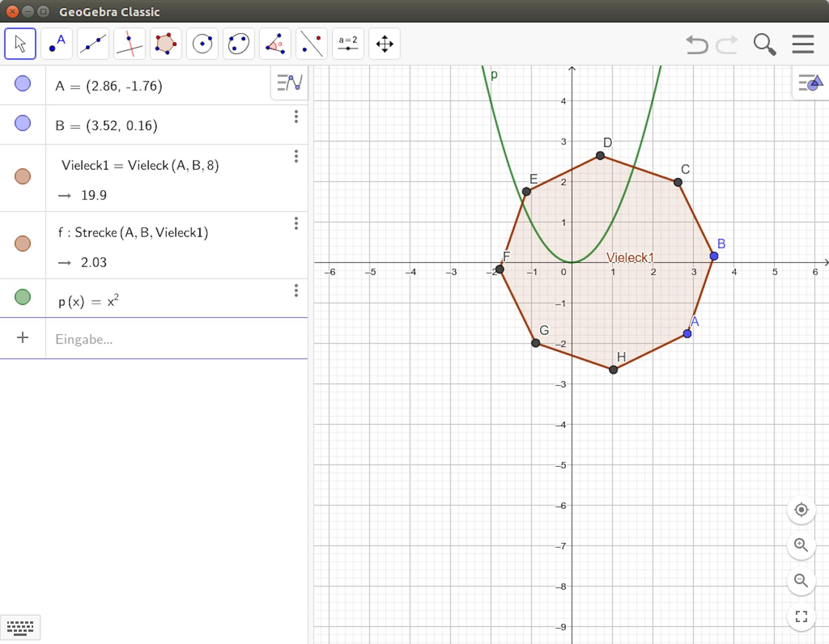
Task: Toggle visibility of point B
Action: (23, 123)
